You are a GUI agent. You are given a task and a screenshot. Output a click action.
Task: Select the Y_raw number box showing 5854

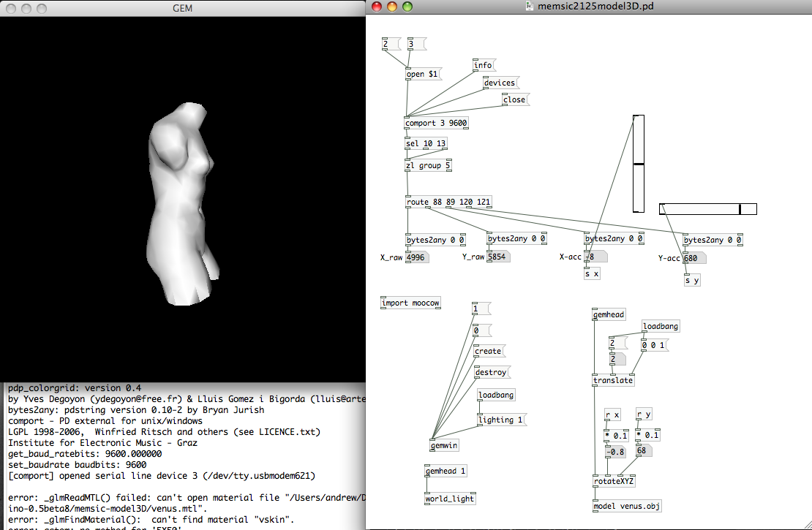(x=499, y=256)
